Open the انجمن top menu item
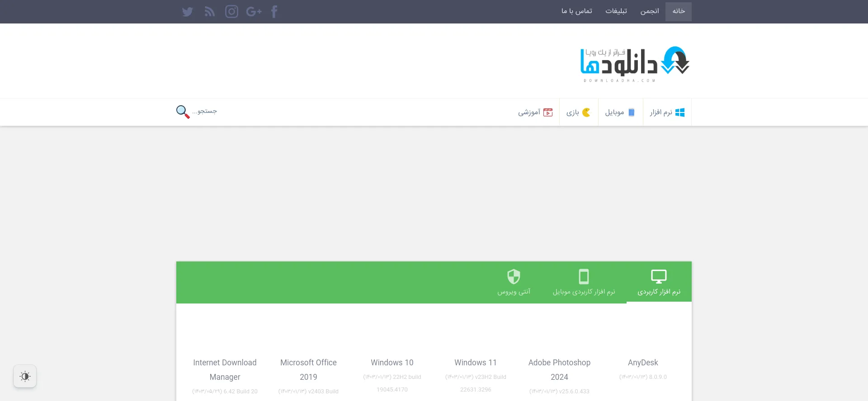Image resolution: width=868 pixels, height=401 pixels. coord(650,11)
